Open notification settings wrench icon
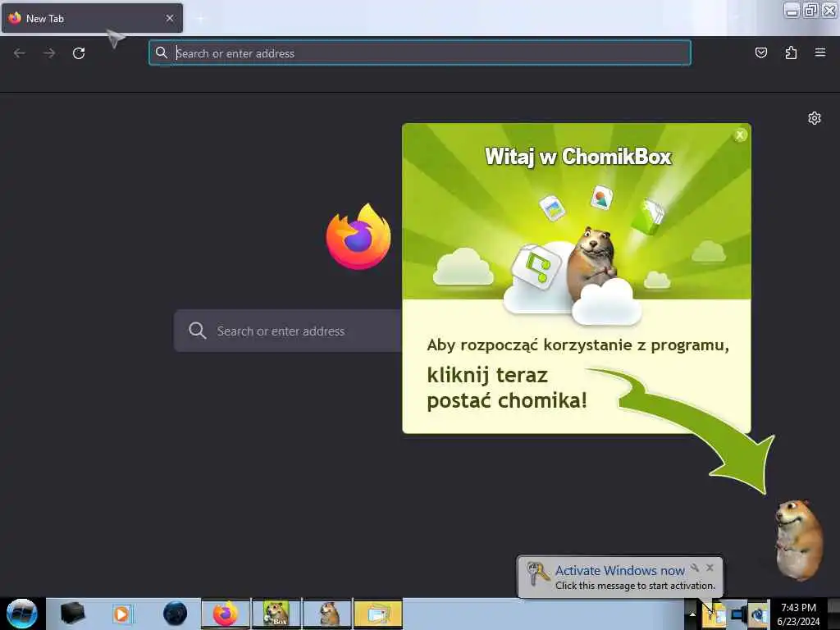This screenshot has width=840, height=630. pos(695,568)
